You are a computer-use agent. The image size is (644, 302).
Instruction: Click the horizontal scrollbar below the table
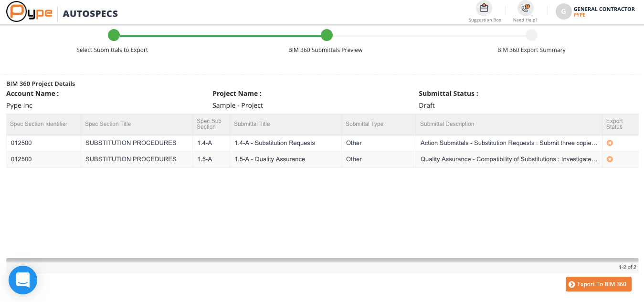(x=322, y=260)
